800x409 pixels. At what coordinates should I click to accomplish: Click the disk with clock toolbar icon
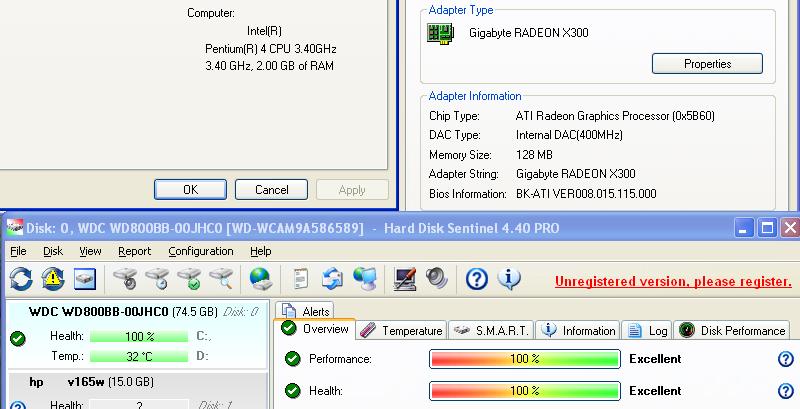[157, 278]
